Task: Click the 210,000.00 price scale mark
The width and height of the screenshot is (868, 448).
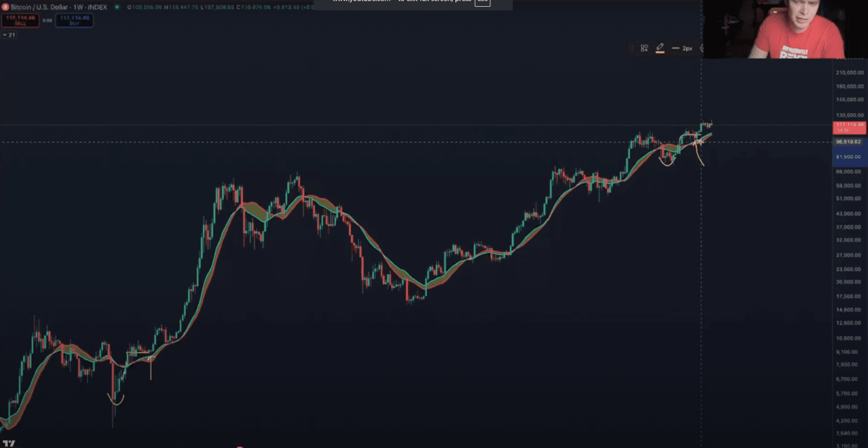Action: tap(849, 72)
